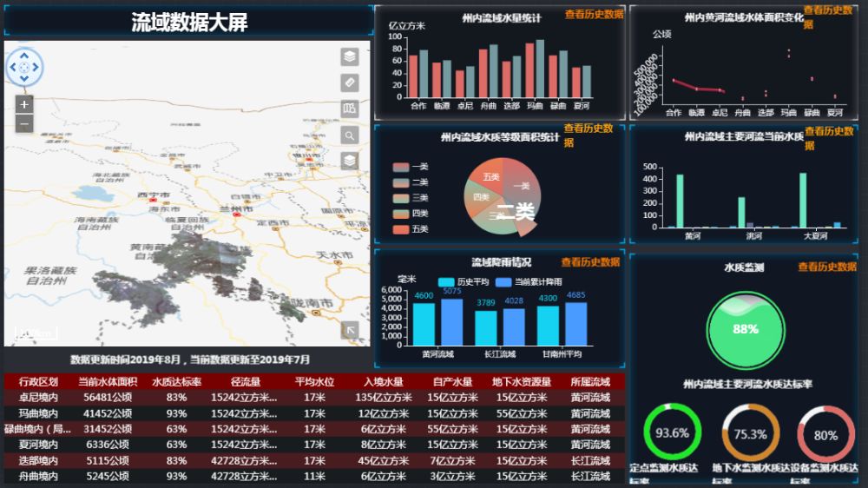The height and width of the screenshot is (488, 868).
Task: Click the 水质达标率 table column header
Action: [177, 382]
